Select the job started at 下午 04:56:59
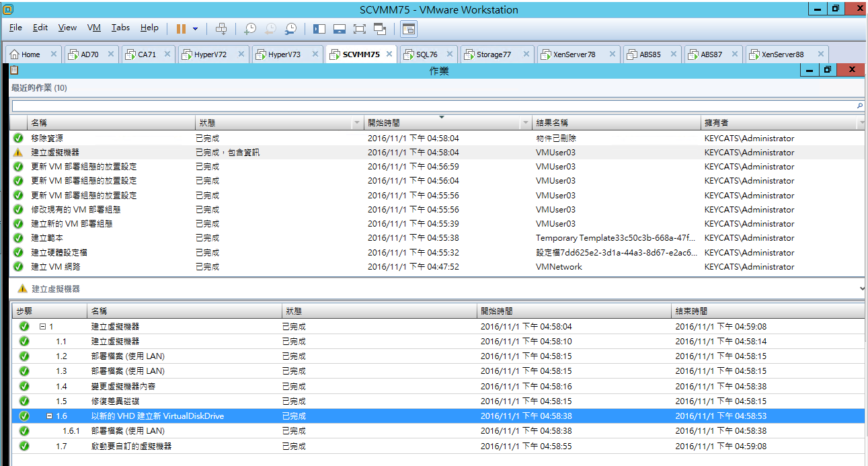 437,167
